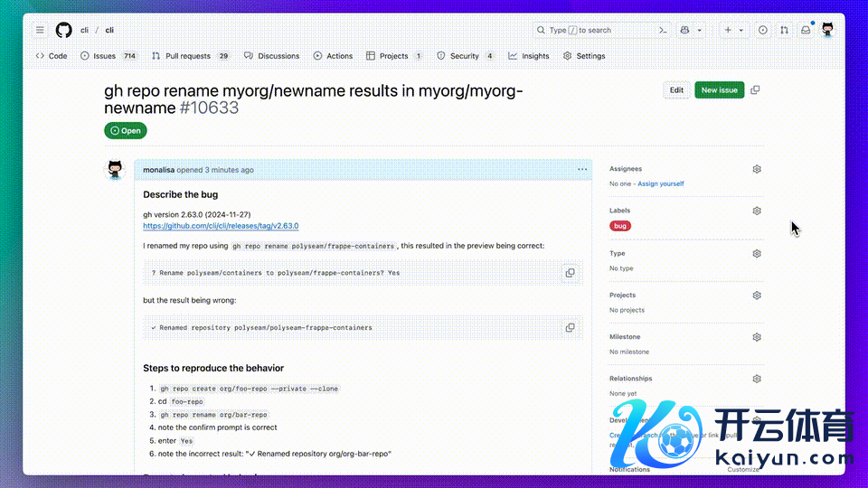Copy the 'Rename polyseam/containers' code block

[x=570, y=272]
